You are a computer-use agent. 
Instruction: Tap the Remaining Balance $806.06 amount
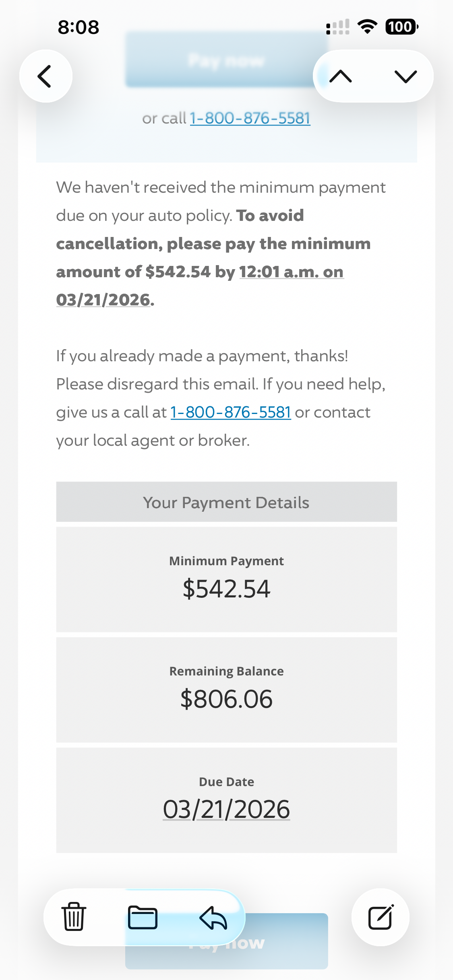(226, 699)
